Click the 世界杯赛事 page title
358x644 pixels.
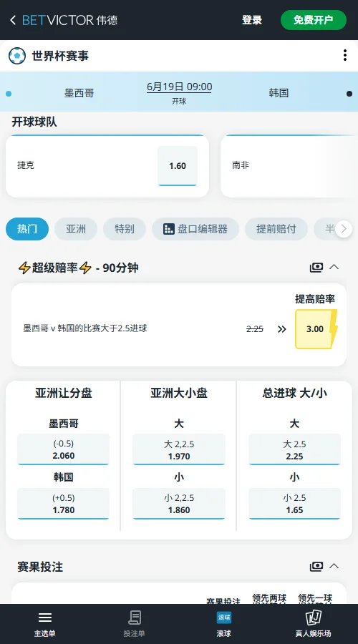60,55
